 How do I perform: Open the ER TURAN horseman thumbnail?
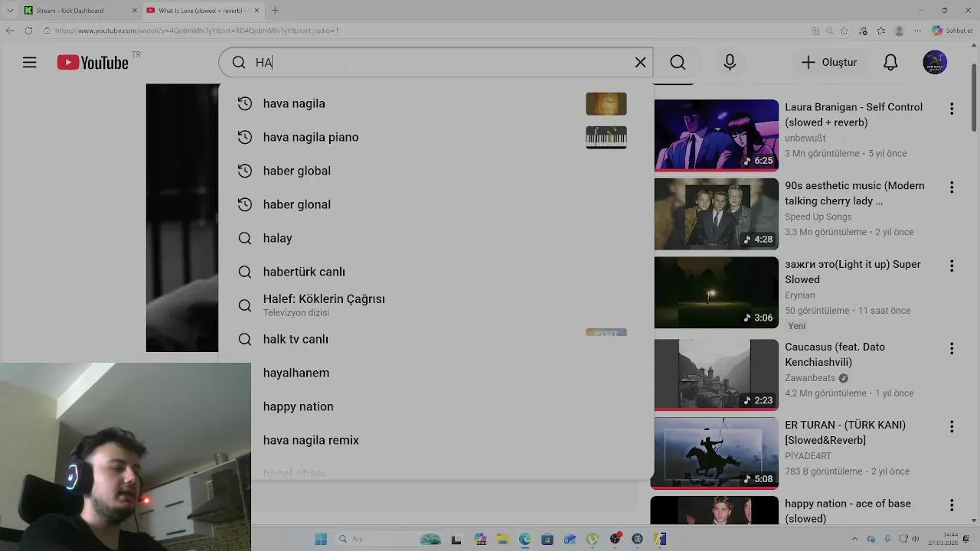(716, 452)
